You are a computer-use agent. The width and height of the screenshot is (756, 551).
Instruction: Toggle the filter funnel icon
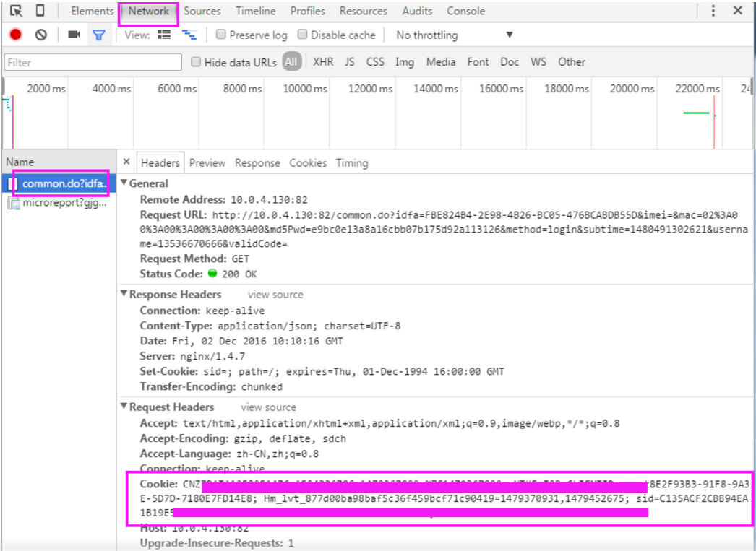tap(99, 35)
